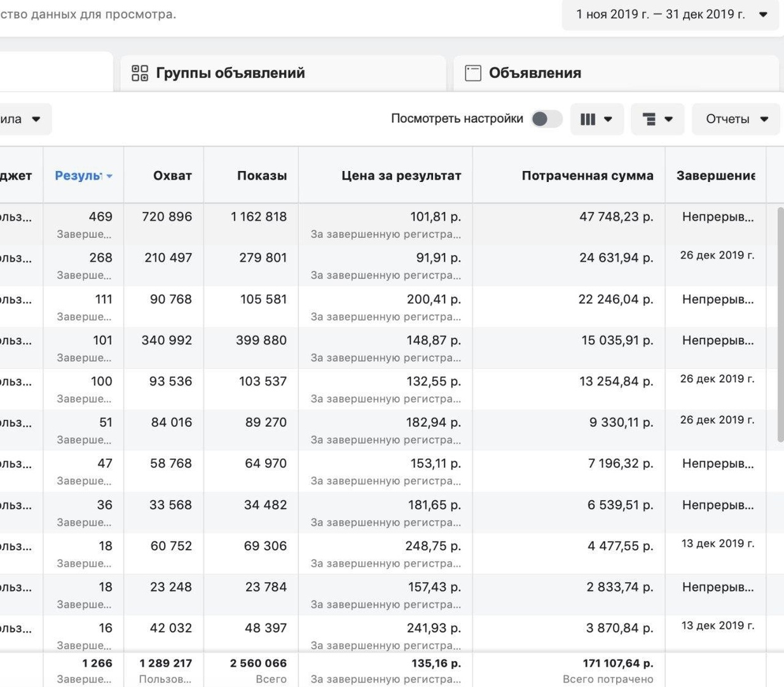This screenshot has height=687, width=784.
Task: Open the date range picker 1 ноя 2019 — 31 дек 2019
Action: pos(670,15)
